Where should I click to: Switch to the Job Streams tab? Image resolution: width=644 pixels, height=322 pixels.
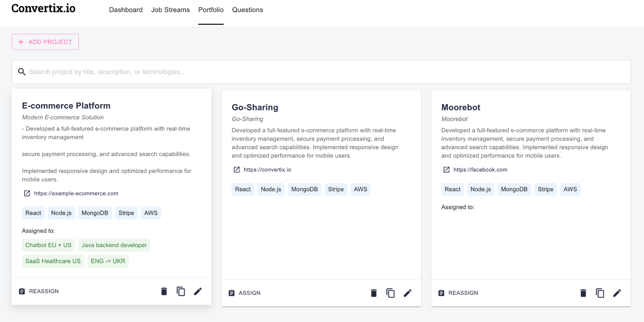pos(170,10)
